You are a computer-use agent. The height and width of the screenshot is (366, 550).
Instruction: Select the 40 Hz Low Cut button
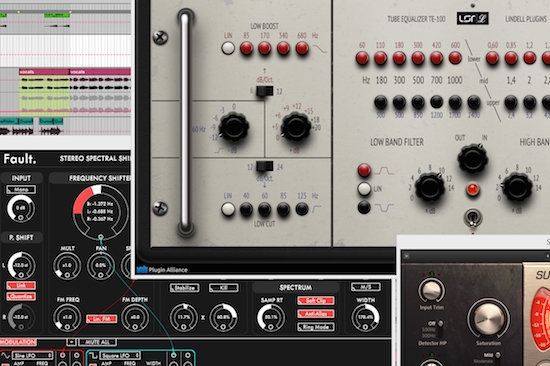click(x=246, y=209)
